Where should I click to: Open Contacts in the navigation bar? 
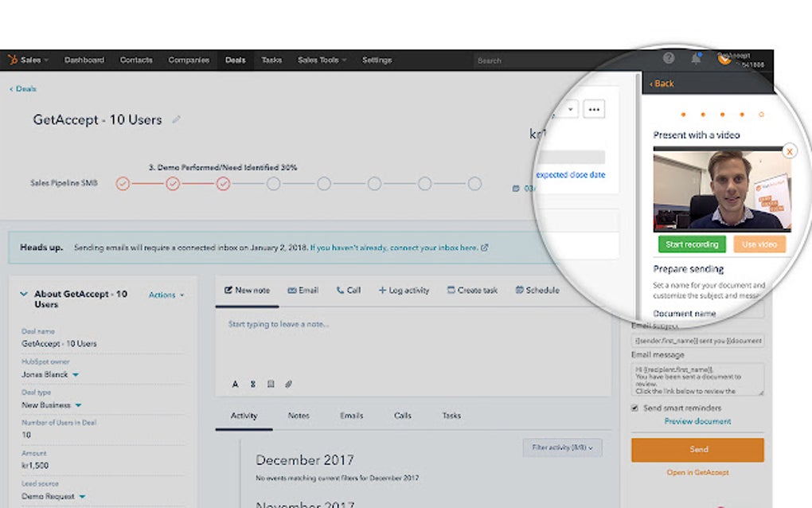click(136, 60)
